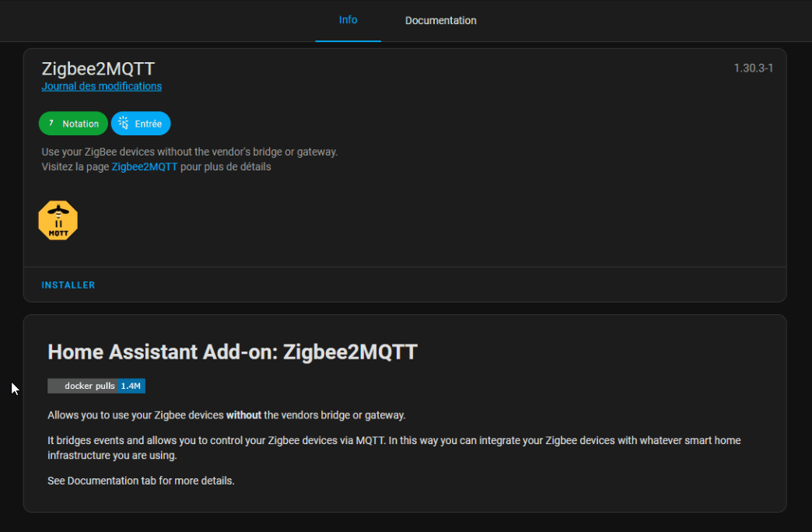812x532 pixels.
Task: Click the Home Assistant Add-on heading
Action: [233, 352]
